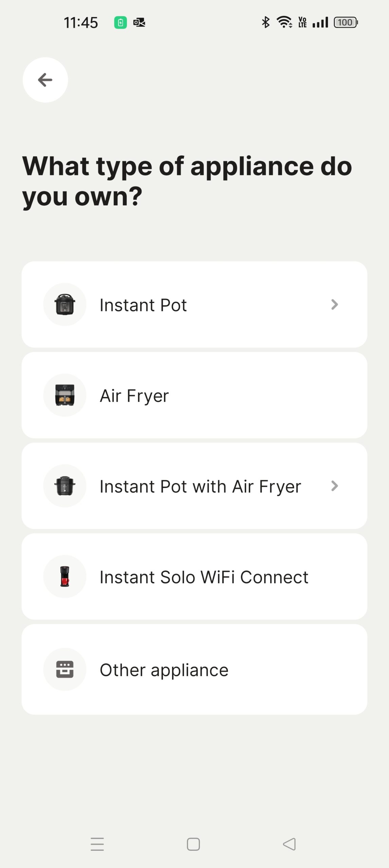Tap the battery level 100 indicator
The image size is (389, 868).
(x=346, y=22)
